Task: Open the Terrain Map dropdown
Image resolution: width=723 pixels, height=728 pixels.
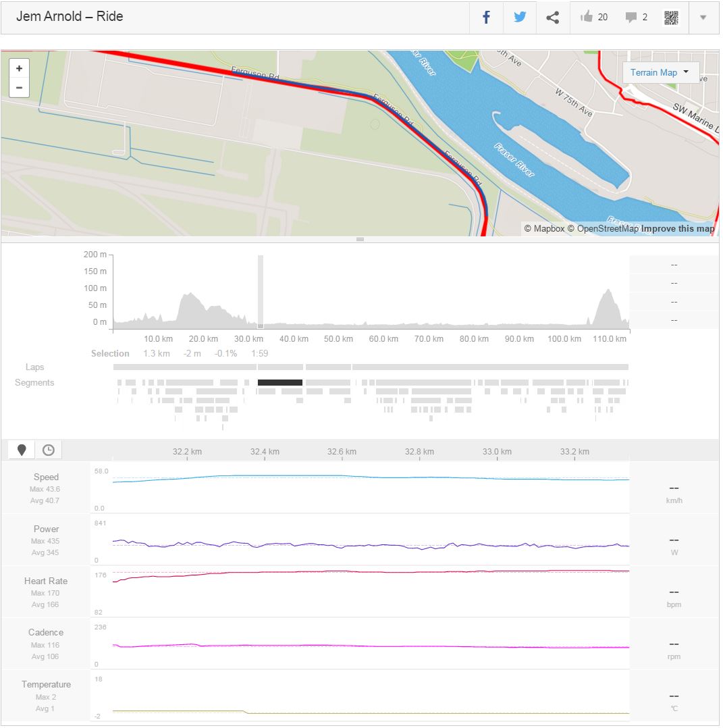Action: (x=660, y=72)
